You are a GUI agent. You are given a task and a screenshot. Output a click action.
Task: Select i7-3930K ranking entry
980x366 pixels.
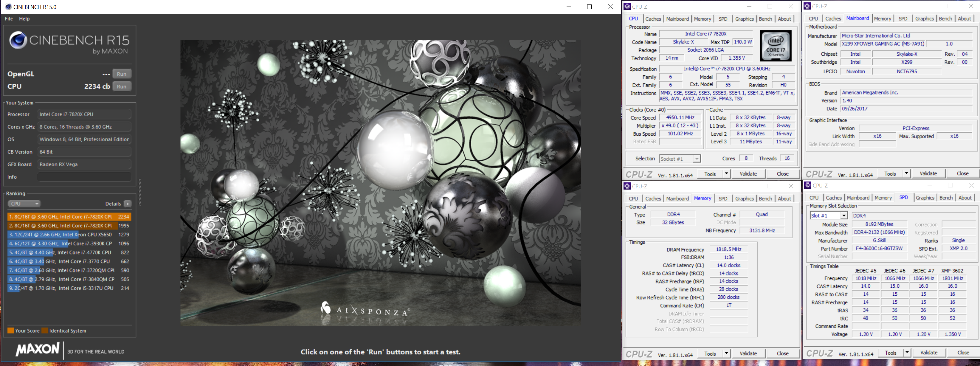coord(69,244)
